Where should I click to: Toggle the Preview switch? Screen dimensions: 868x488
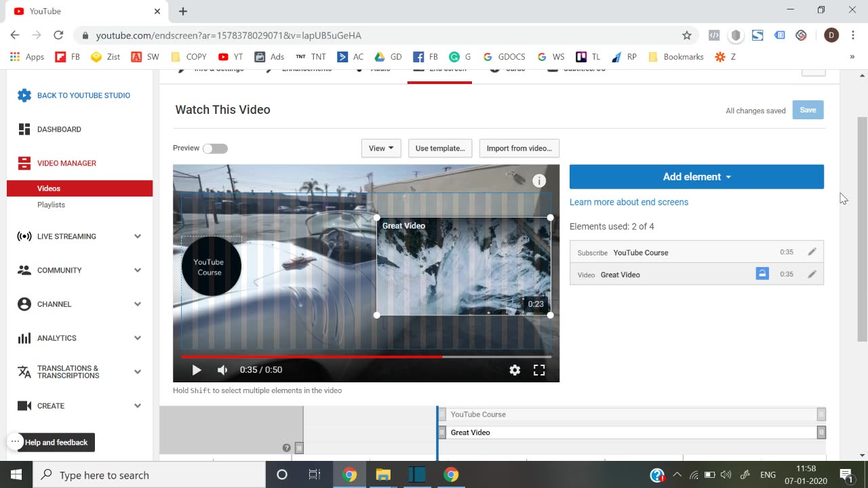(x=215, y=148)
